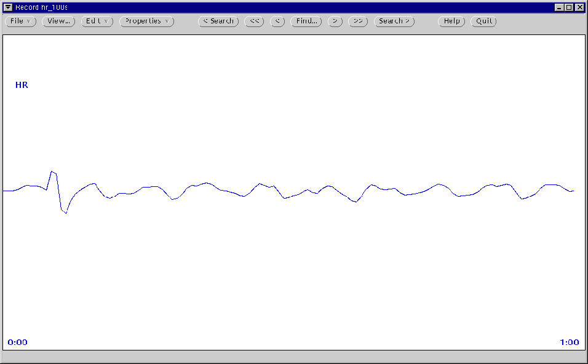Open the Find... dialog

(x=306, y=21)
